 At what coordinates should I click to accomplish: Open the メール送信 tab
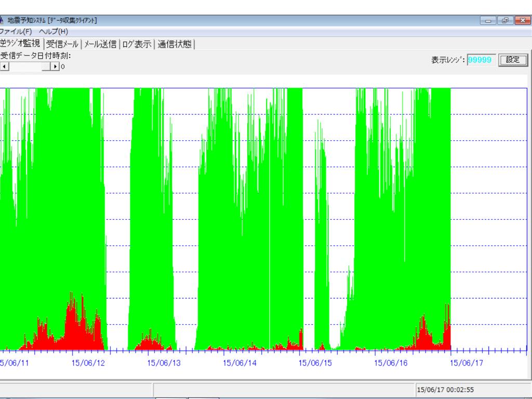point(100,44)
